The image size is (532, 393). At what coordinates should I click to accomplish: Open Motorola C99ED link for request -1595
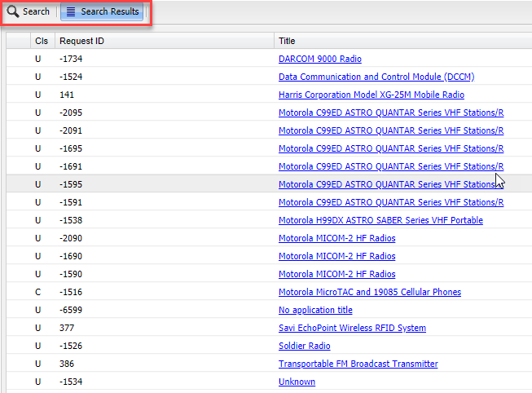[391, 184]
